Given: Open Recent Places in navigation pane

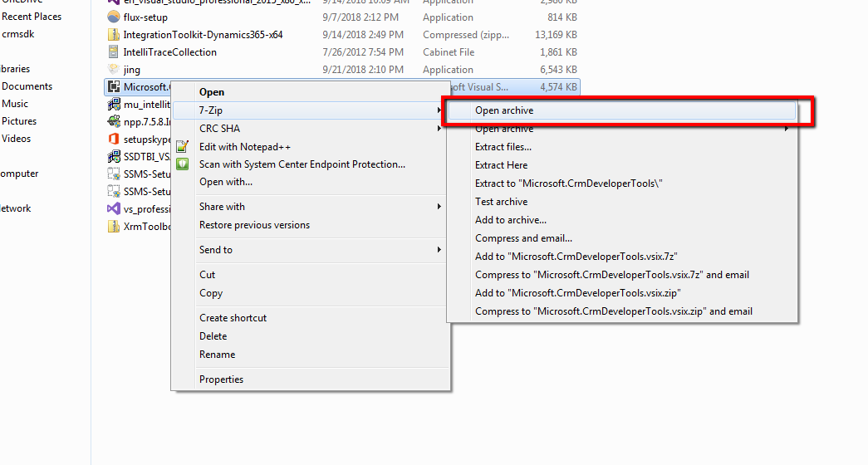Looking at the screenshot, I should coord(32,17).
